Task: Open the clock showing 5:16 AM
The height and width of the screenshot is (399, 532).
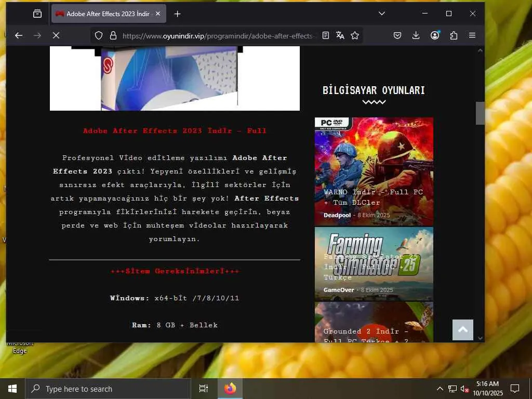Action: click(x=487, y=389)
